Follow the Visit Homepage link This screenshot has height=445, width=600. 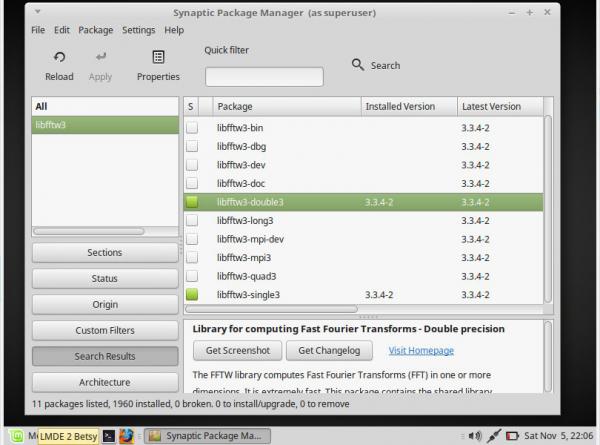click(x=421, y=350)
